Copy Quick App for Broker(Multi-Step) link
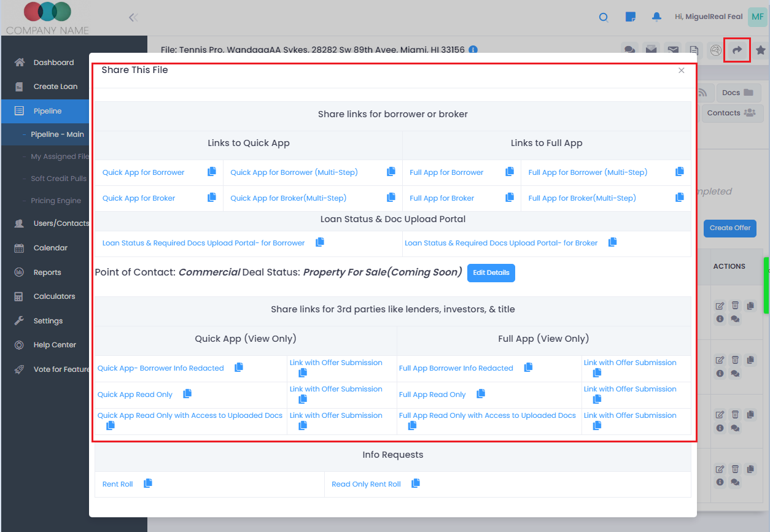 [x=391, y=198]
